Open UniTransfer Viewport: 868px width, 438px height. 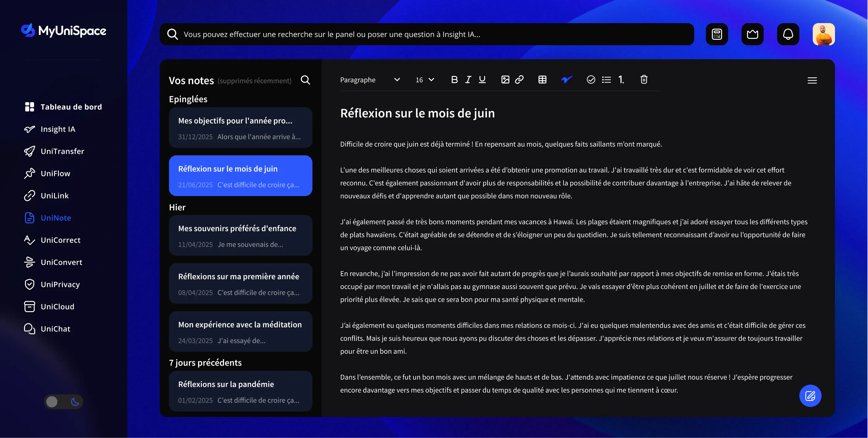coord(54,151)
